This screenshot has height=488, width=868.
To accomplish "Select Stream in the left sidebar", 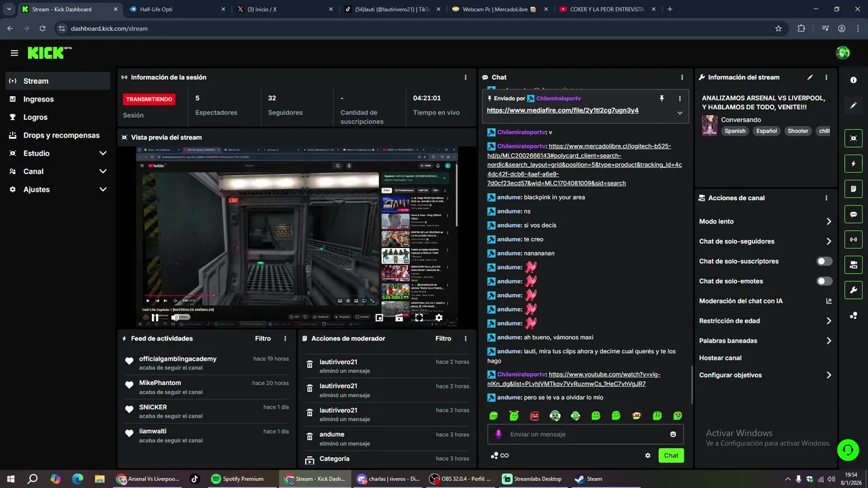I will [58, 81].
